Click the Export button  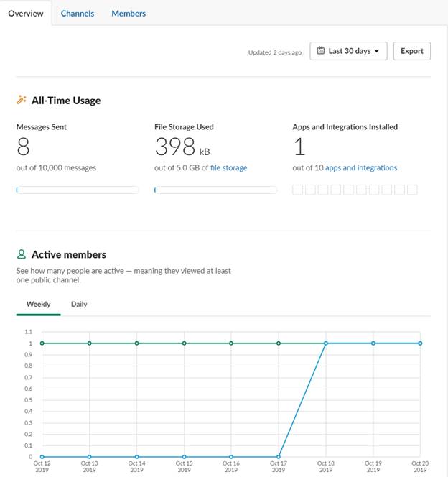(412, 51)
